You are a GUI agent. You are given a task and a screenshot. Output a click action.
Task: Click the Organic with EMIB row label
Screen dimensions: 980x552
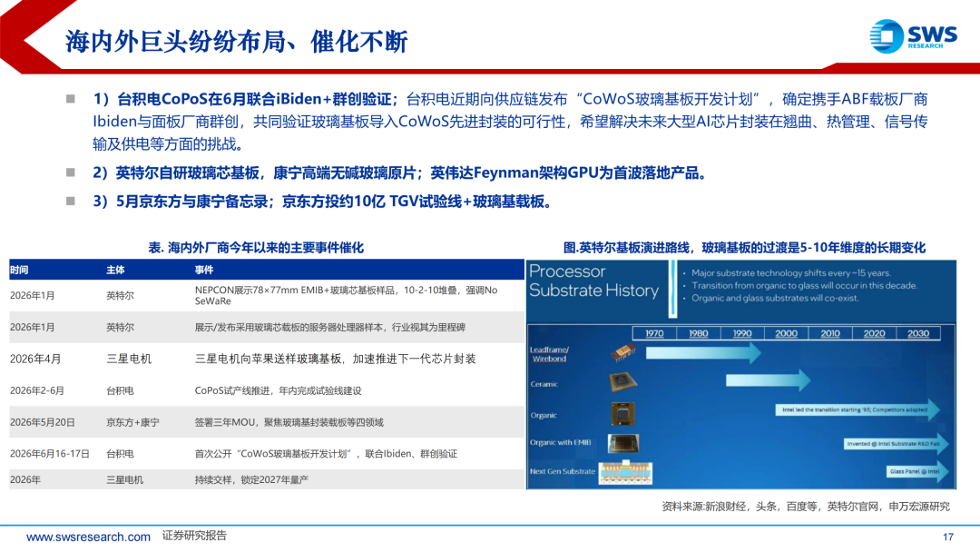[x=561, y=443]
